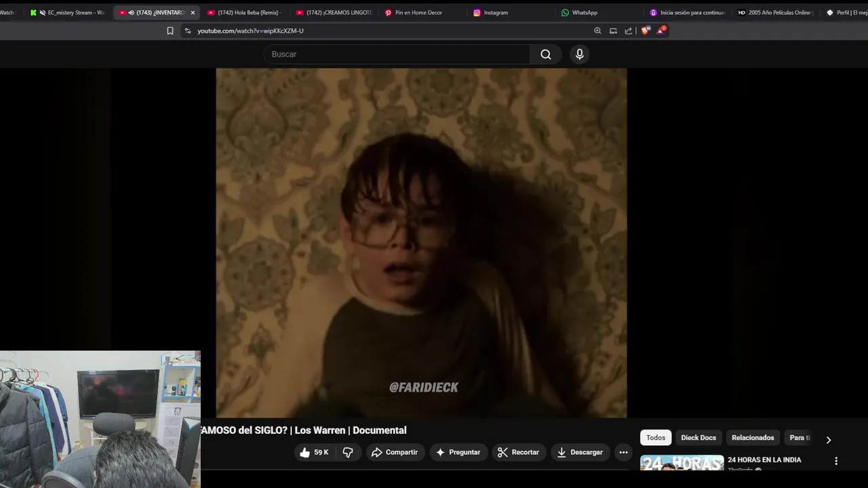Open site information icon in address bar

click(x=188, y=30)
